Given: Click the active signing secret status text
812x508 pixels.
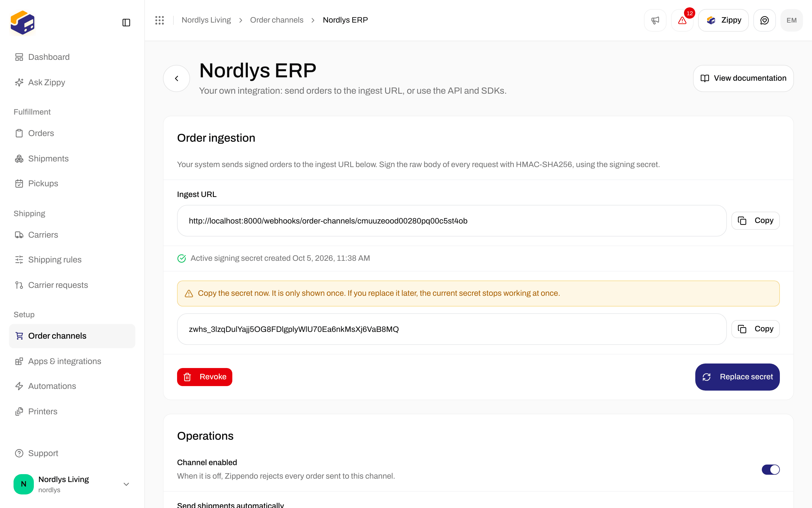Looking at the screenshot, I should pyautogui.click(x=280, y=258).
